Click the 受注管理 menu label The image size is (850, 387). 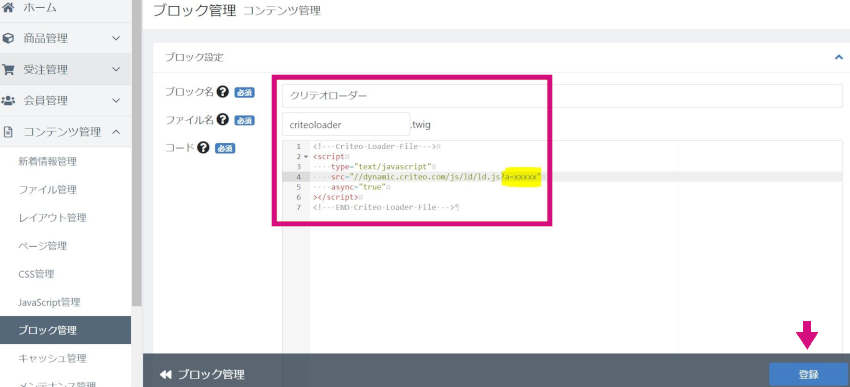click(46, 69)
